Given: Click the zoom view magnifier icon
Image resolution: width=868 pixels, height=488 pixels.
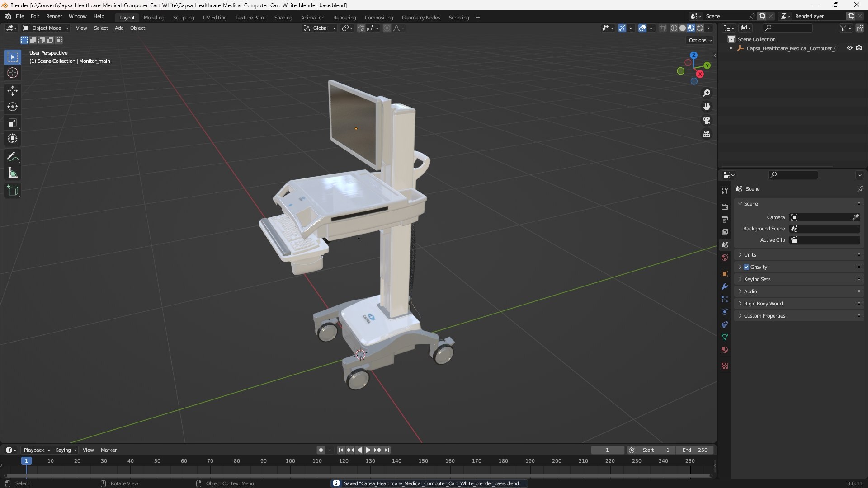Looking at the screenshot, I should tap(707, 93).
